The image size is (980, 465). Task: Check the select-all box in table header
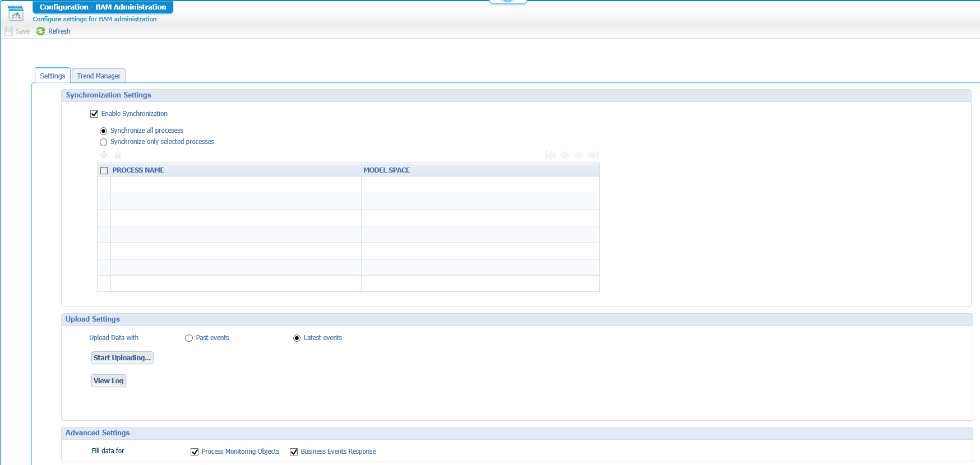104,170
